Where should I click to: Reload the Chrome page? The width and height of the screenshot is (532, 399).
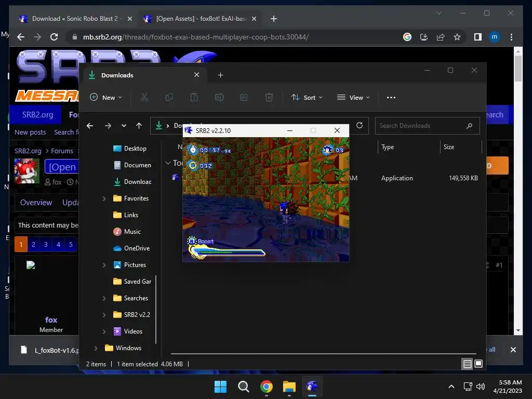[x=54, y=37]
